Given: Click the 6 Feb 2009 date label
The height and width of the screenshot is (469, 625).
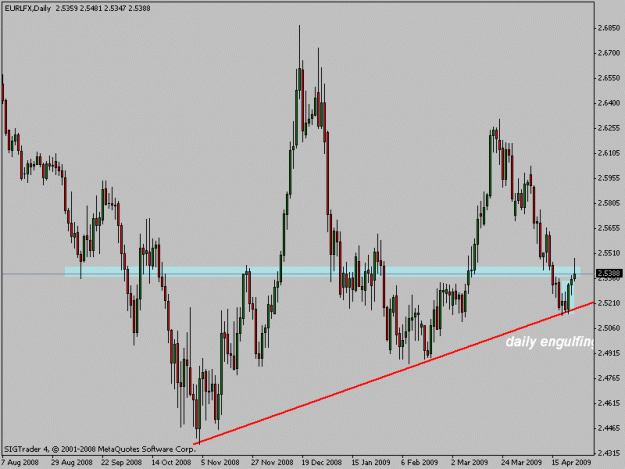Looking at the screenshot, I should (x=419, y=462).
